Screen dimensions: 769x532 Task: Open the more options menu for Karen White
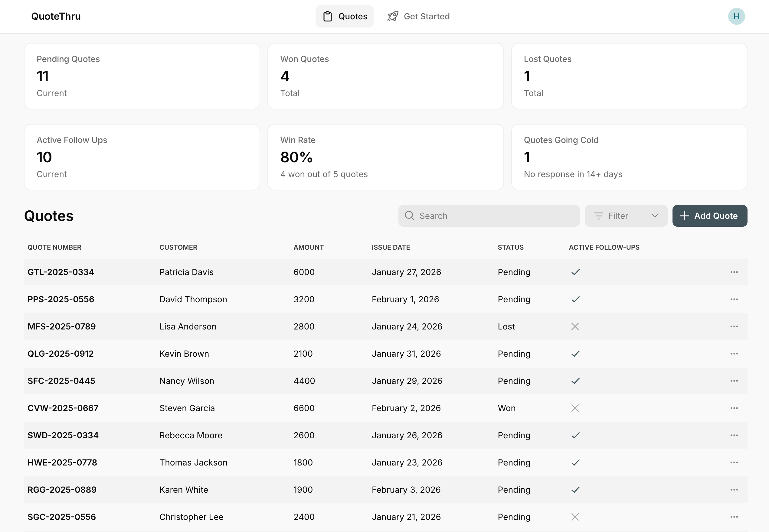[x=734, y=490]
